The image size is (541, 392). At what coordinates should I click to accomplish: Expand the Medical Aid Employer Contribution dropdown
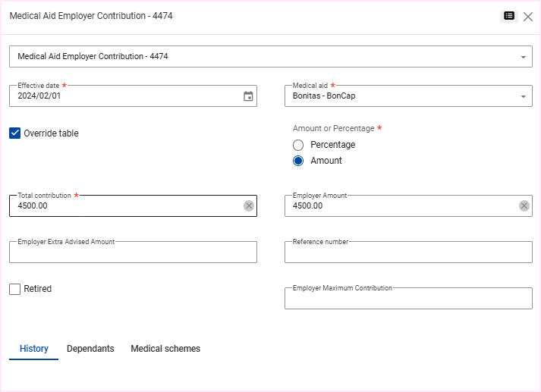pos(523,57)
